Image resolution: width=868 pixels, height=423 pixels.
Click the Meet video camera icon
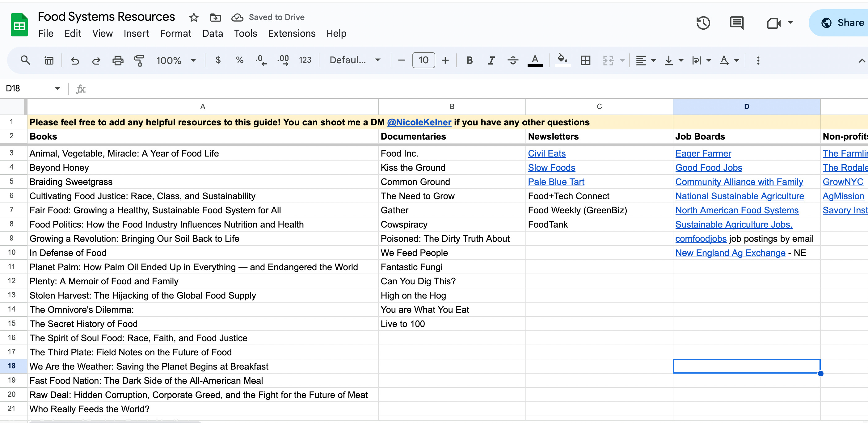(774, 23)
